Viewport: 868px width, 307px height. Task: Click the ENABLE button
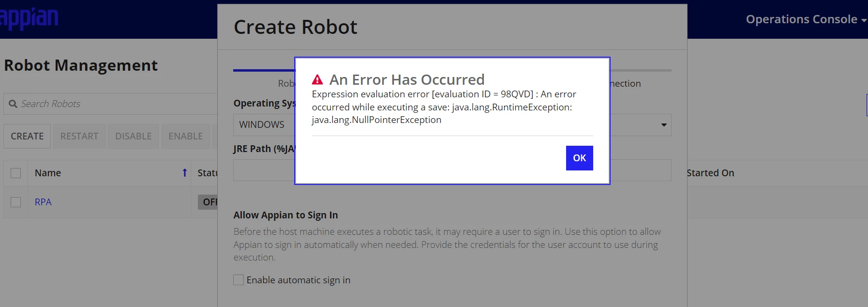pos(186,136)
